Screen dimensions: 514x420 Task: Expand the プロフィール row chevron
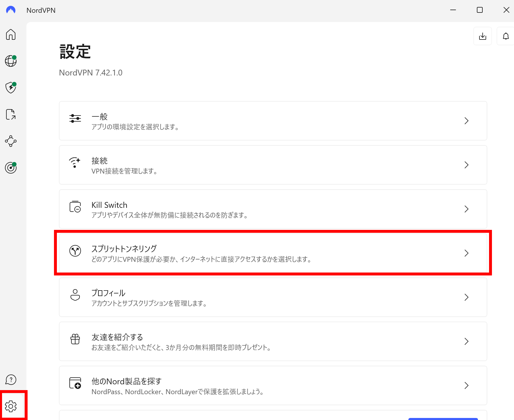(x=466, y=297)
